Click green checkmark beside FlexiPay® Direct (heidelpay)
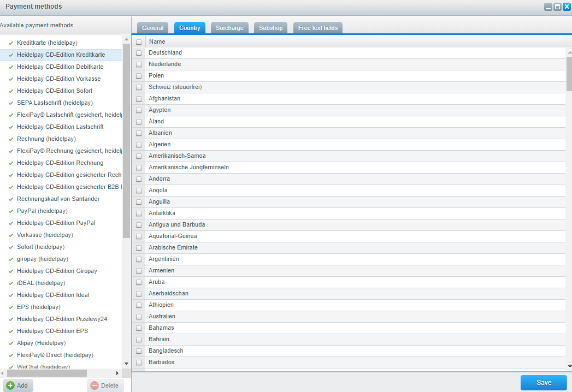The width and height of the screenshot is (572, 392). coord(11,355)
